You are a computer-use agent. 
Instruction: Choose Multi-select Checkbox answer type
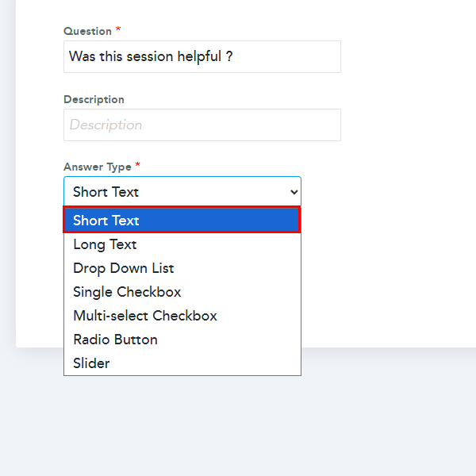144,316
